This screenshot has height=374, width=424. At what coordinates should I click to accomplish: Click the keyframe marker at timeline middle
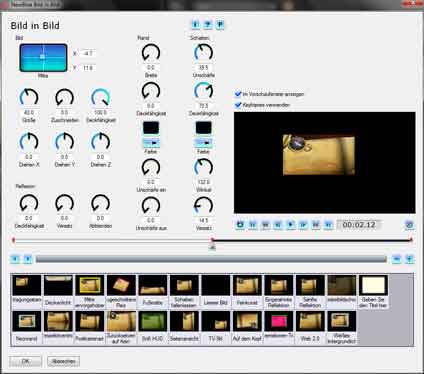[x=212, y=240]
